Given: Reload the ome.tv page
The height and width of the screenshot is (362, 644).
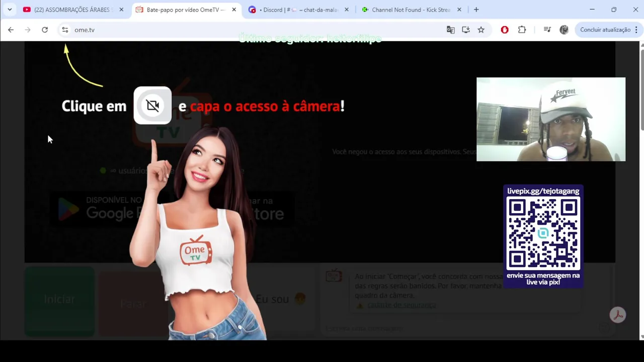Looking at the screenshot, I should coord(45,30).
